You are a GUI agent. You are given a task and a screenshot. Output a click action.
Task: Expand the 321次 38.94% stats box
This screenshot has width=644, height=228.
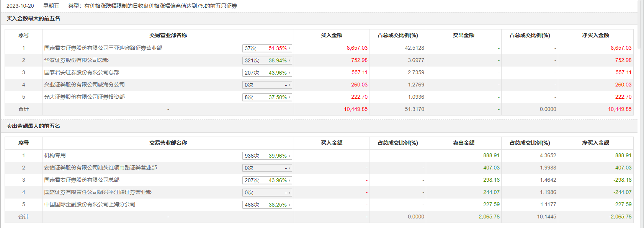tap(267, 60)
